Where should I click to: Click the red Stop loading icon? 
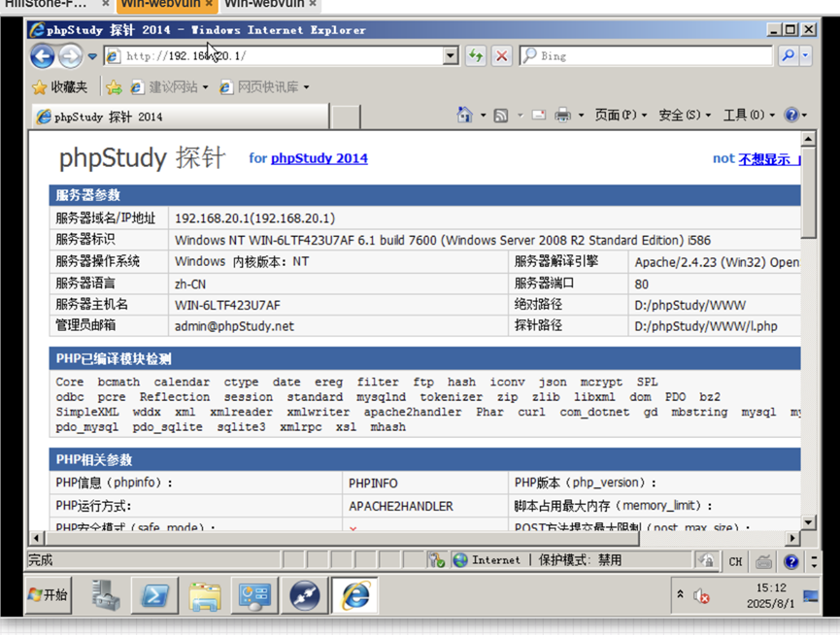tap(501, 55)
